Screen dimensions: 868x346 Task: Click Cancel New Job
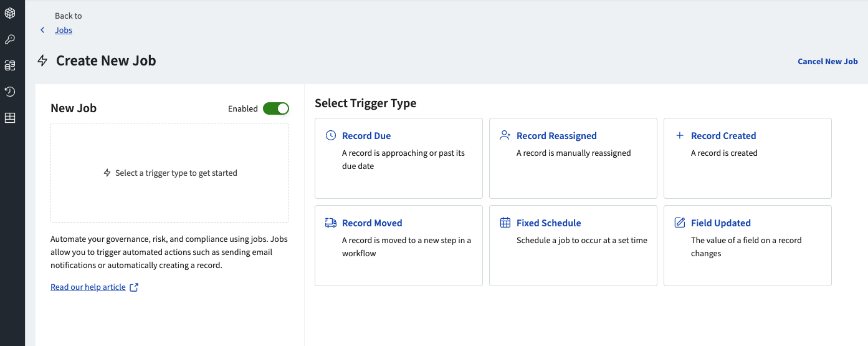(827, 62)
